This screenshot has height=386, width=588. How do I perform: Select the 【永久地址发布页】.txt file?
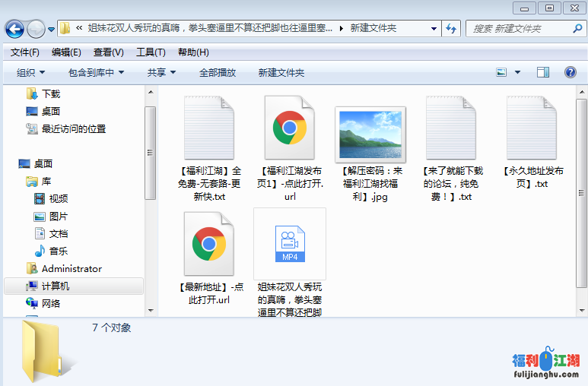click(x=532, y=128)
